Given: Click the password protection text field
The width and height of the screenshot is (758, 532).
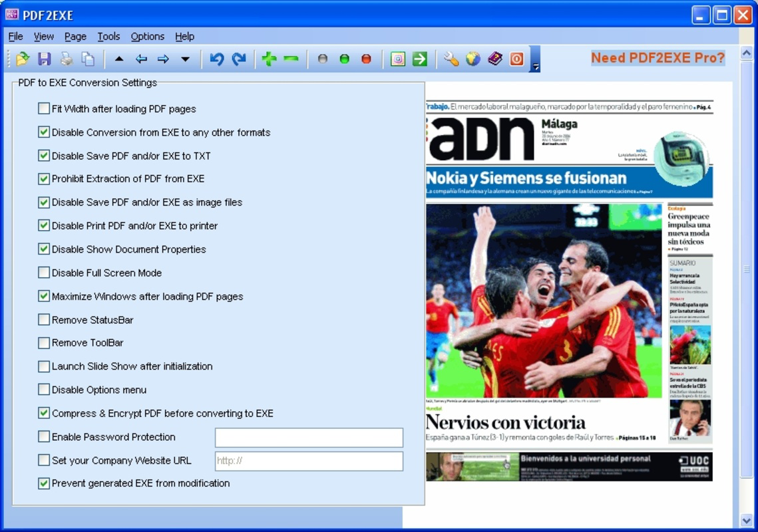Looking at the screenshot, I should coord(309,438).
